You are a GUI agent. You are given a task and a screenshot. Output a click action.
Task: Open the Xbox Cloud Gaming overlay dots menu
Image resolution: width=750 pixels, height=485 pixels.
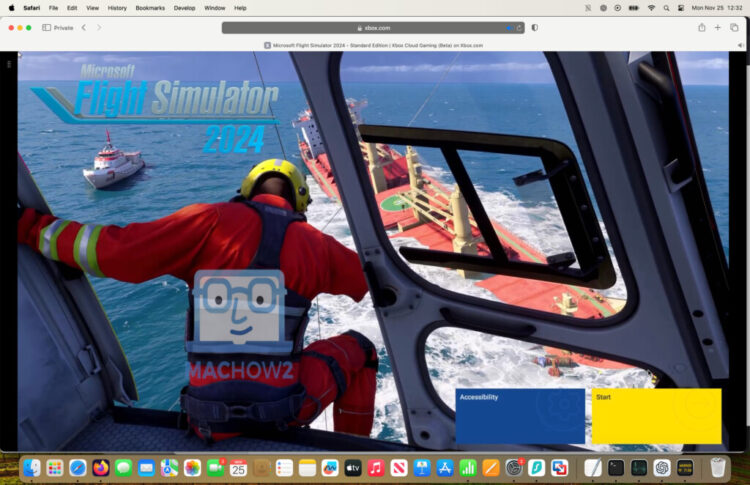click(x=9, y=64)
